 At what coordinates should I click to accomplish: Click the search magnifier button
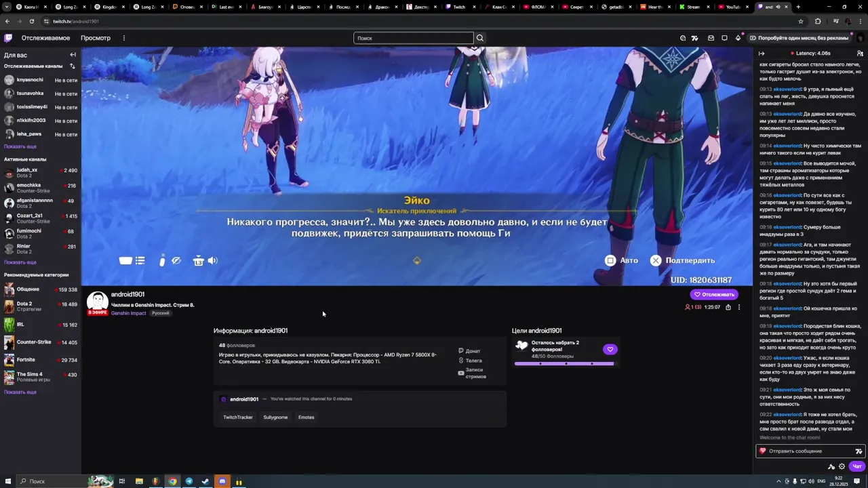coord(480,38)
